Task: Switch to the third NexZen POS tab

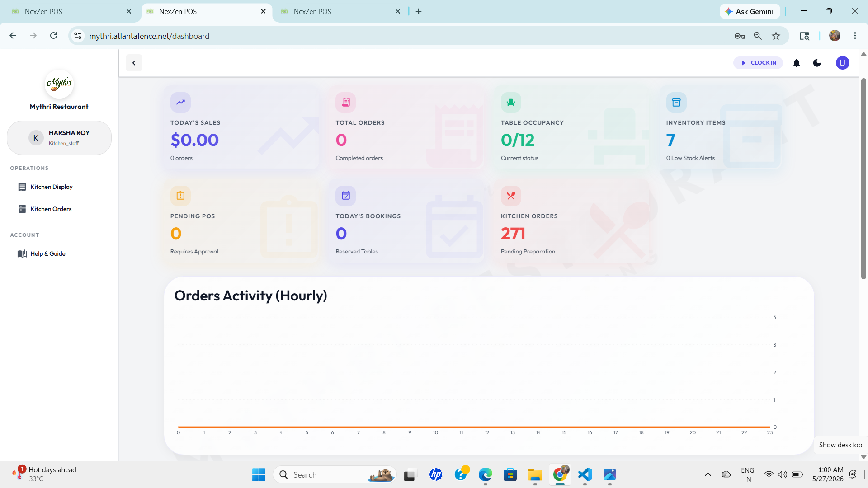Action: 340,11
